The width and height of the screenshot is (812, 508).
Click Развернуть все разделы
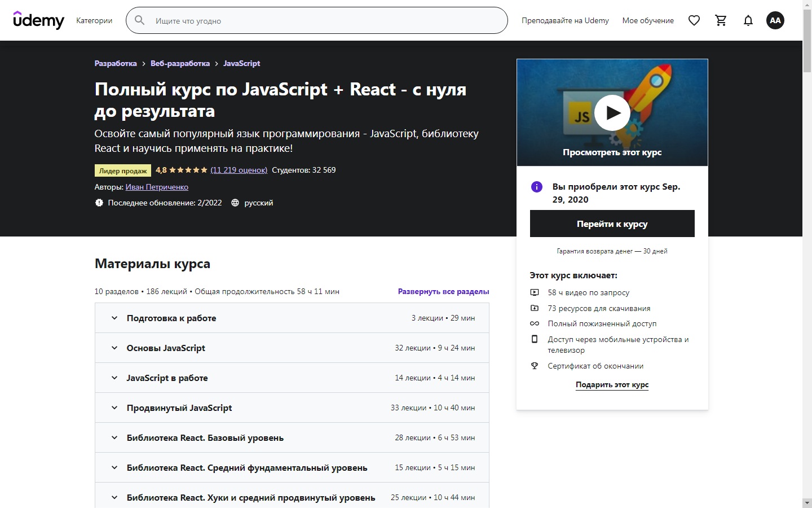(x=443, y=291)
